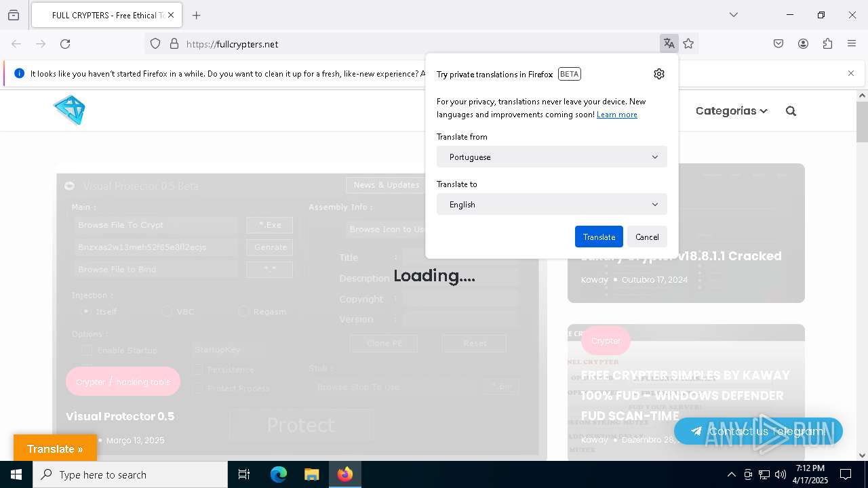This screenshot has width=868, height=488.
Task: Click the blue Translate button
Action: pos(599,237)
